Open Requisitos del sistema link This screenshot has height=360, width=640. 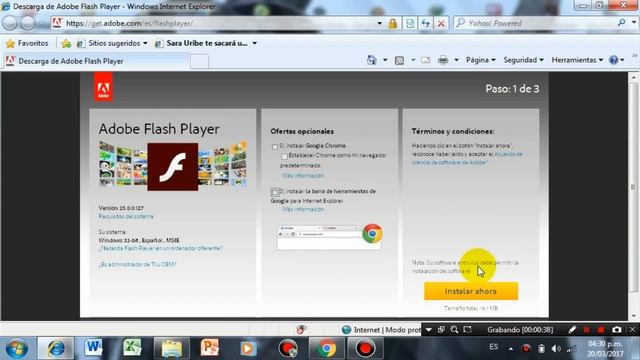click(126, 216)
